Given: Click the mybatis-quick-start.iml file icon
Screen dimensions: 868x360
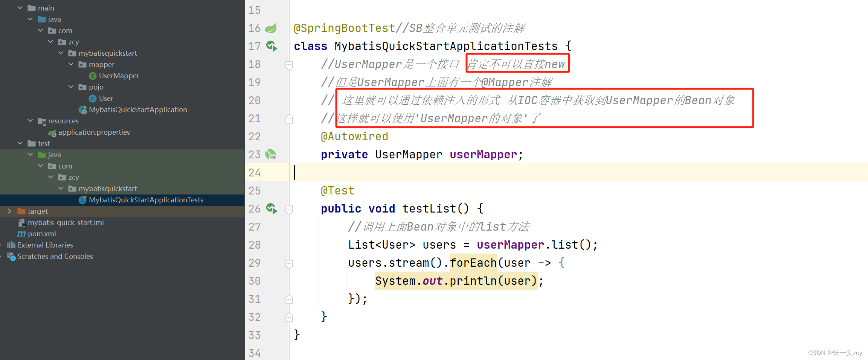Looking at the screenshot, I should pyautogui.click(x=21, y=222).
